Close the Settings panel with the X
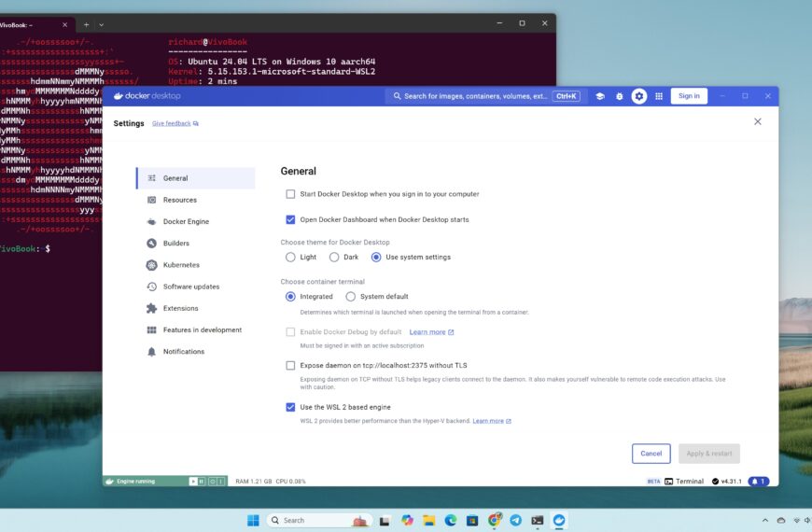The width and height of the screenshot is (812, 532). click(x=758, y=121)
